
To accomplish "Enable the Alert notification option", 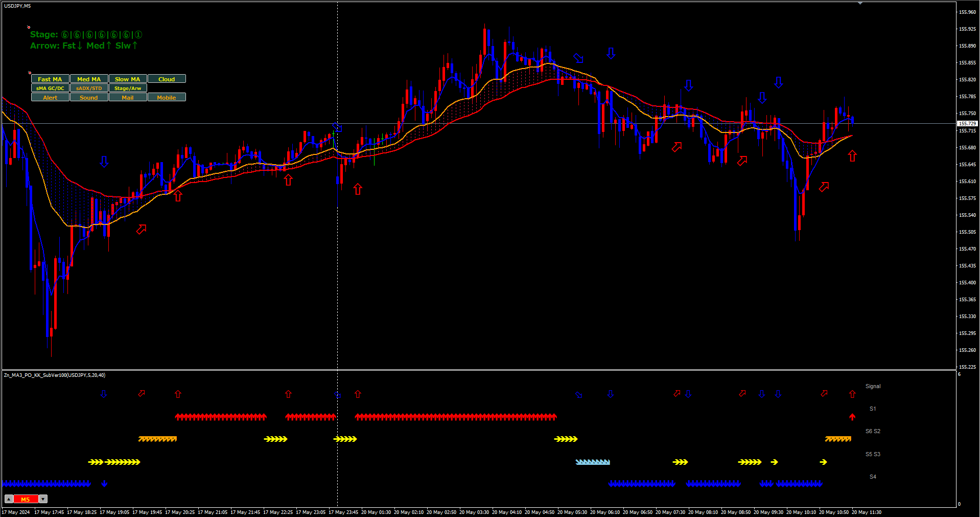I will pos(50,97).
